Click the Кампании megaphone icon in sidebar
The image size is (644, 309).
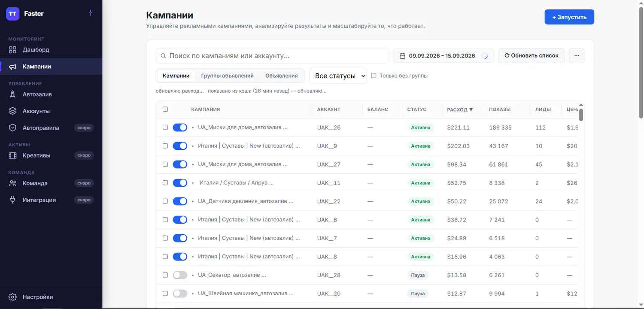pos(13,67)
